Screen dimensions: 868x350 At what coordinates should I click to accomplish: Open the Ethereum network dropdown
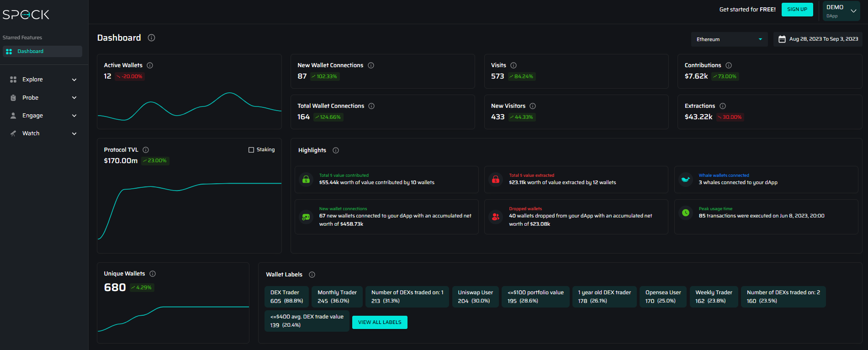(729, 39)
